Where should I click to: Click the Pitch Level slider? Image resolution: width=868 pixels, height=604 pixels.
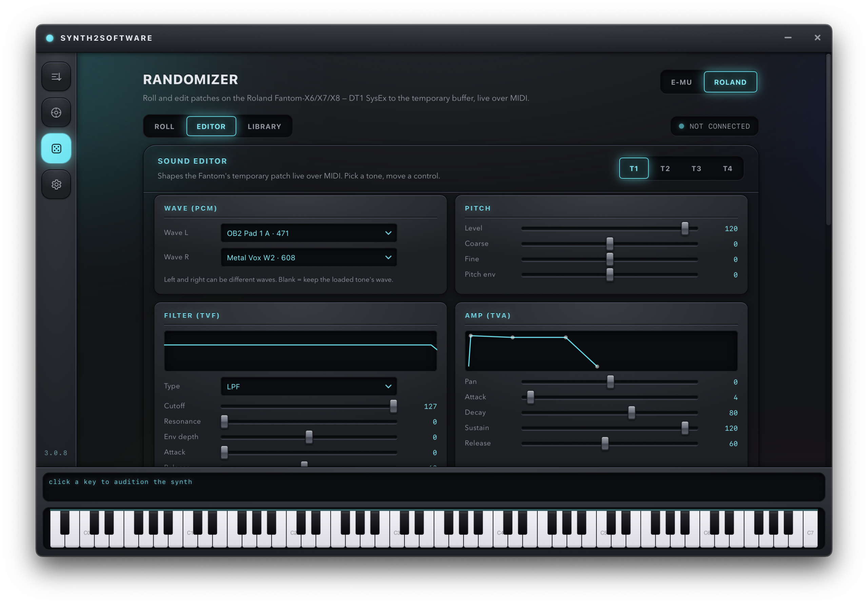coord(609,229)
